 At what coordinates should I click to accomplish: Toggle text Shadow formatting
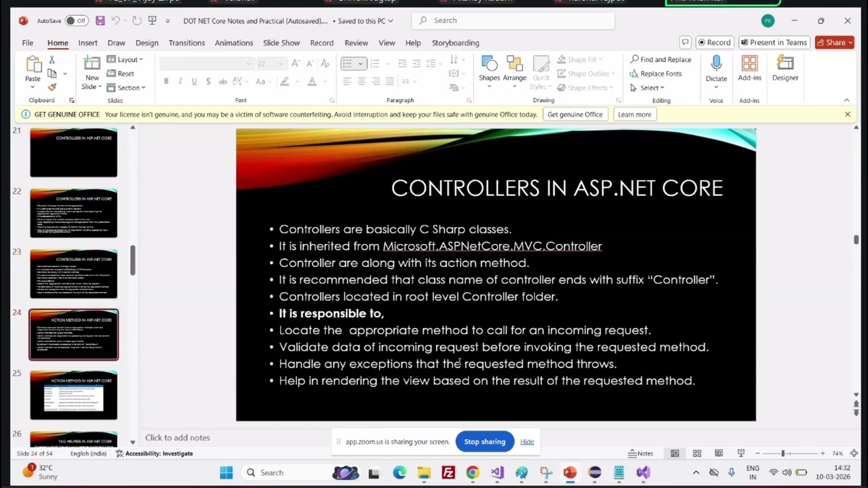click(208, 81)
